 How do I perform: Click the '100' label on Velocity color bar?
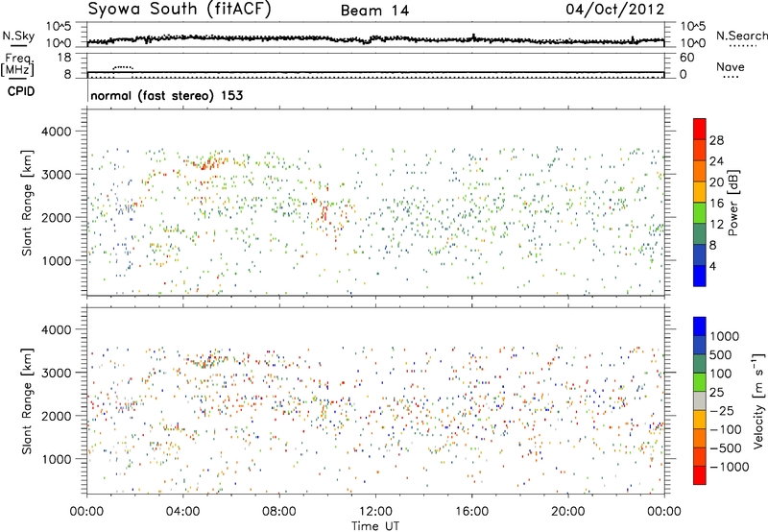pyautogui.click(x=721, y=374)
